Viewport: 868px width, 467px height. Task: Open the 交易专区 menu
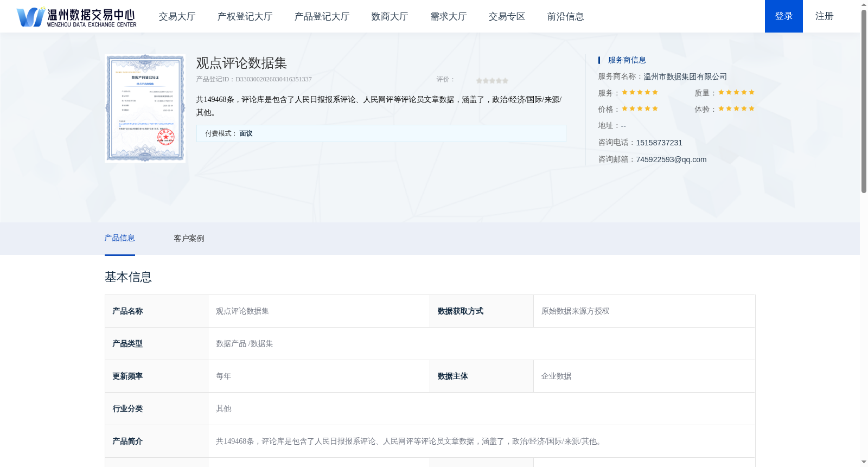[x=507, y=17]
